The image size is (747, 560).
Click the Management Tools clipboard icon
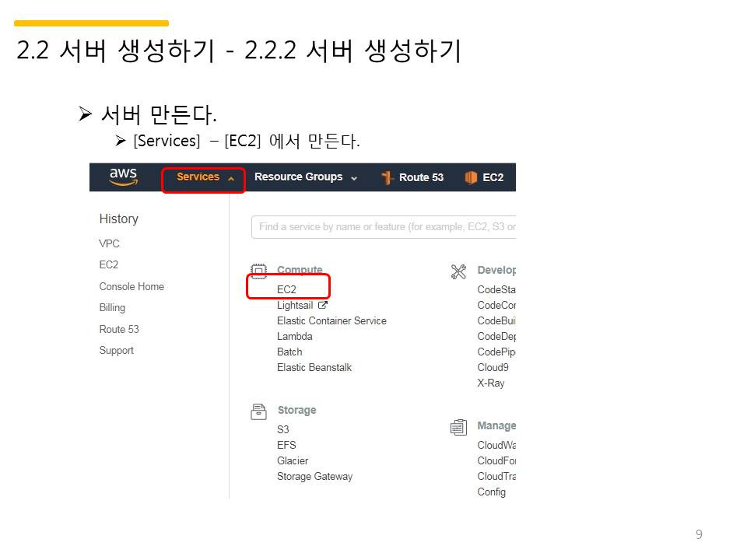(458, 427)
